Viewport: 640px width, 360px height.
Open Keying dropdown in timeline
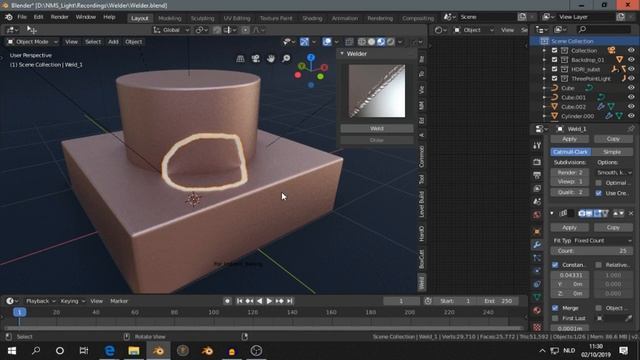[x=72, y=301]
